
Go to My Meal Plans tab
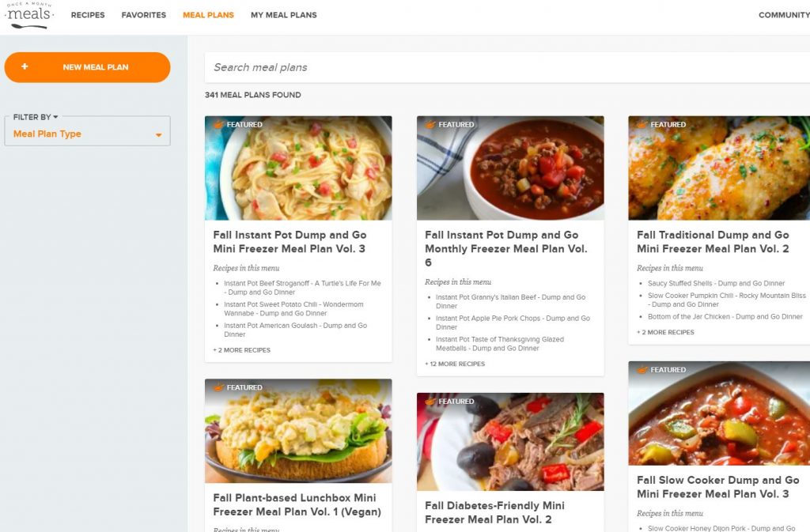click(x=284, y=15)
